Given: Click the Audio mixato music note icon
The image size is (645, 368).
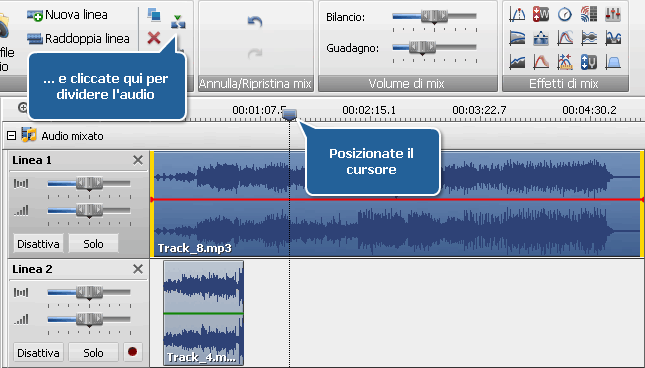Looking at the screenshot, I should click(29, 135).
